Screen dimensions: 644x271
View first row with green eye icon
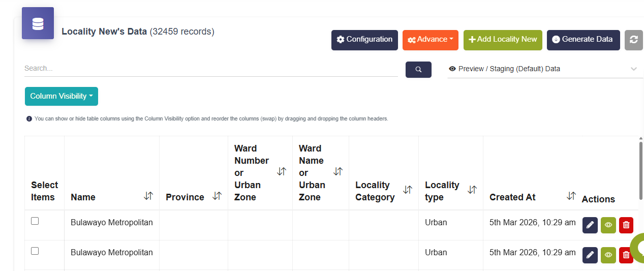608,225
